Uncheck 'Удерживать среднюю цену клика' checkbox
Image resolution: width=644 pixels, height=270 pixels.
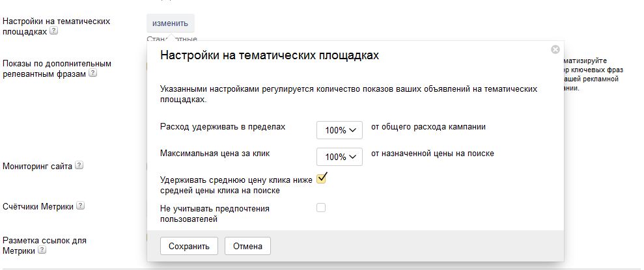coord(321,179)
